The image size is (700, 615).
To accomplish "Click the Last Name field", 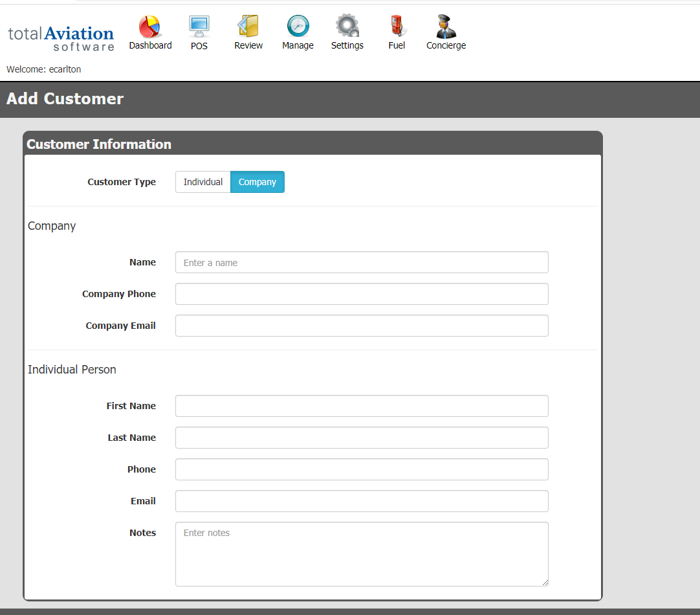I will (x=362, y=438).
